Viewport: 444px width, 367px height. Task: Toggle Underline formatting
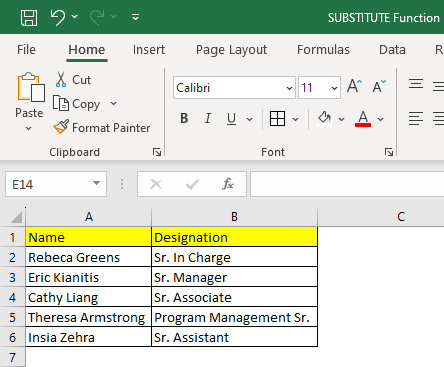(x=231, y=118)
